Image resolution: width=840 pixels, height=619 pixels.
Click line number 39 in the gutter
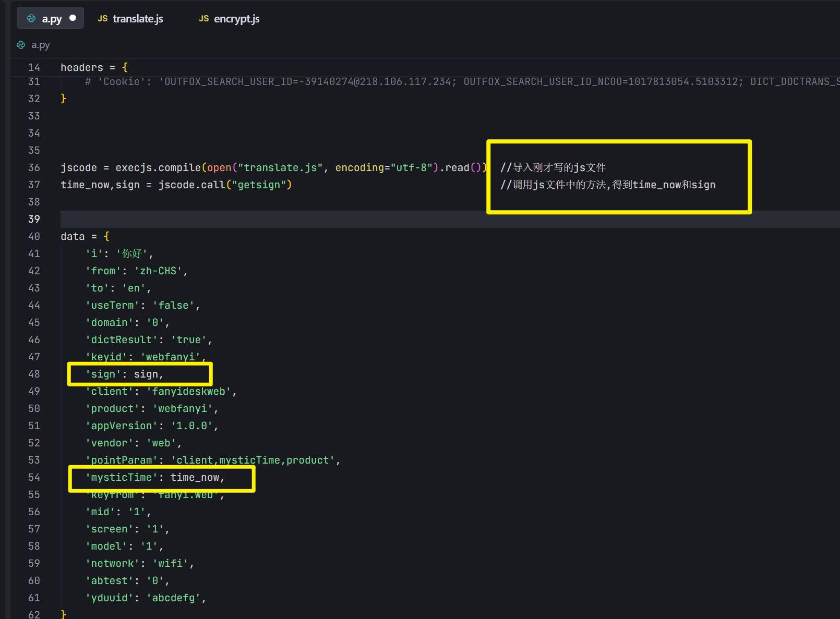34,219
